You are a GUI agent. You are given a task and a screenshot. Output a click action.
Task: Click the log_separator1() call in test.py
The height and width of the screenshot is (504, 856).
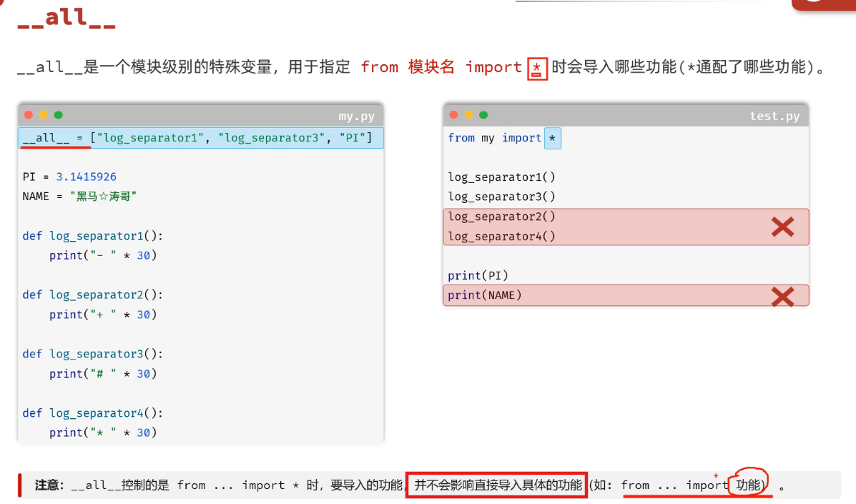tap(502, 177)
